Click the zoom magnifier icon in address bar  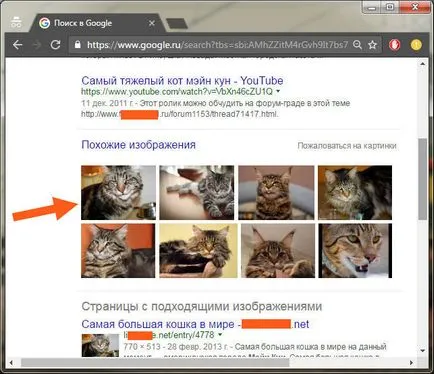click(357, 45)
